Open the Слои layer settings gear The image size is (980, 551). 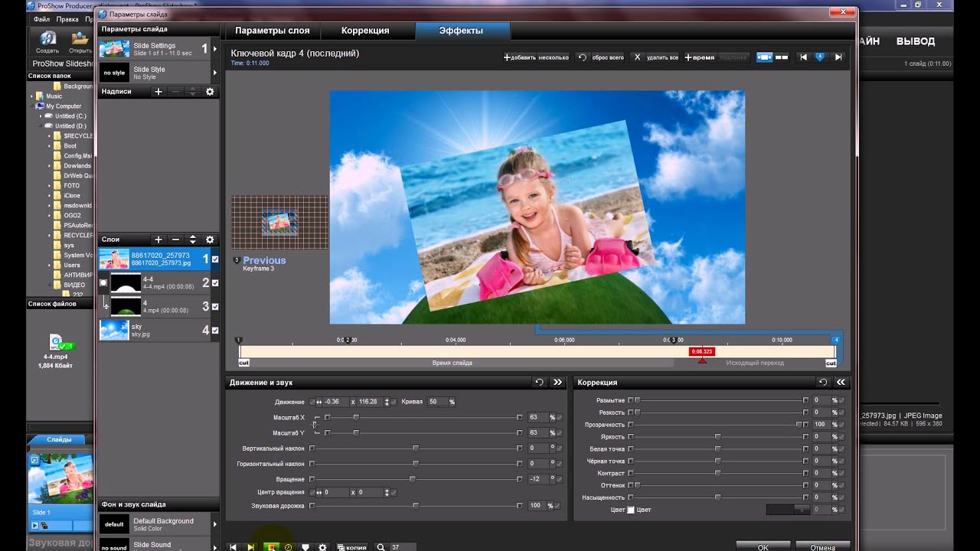pos(210,240)
